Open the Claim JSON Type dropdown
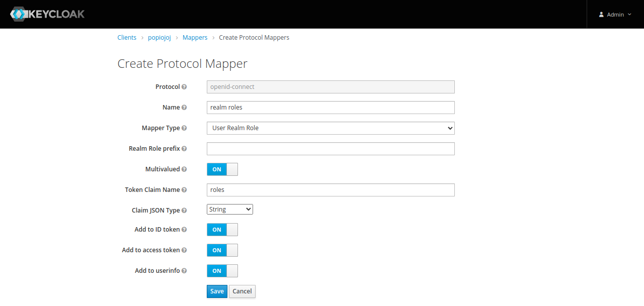Image resolution: width=644 pixels, height=306 pixels. 229,209
